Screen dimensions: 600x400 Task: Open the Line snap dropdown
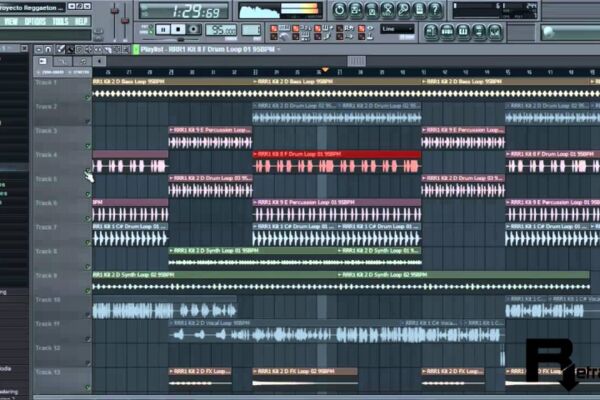coord(397,29)
